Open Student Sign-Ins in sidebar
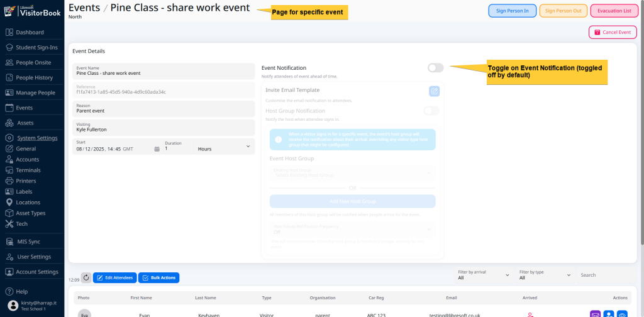 pos(36,47)
